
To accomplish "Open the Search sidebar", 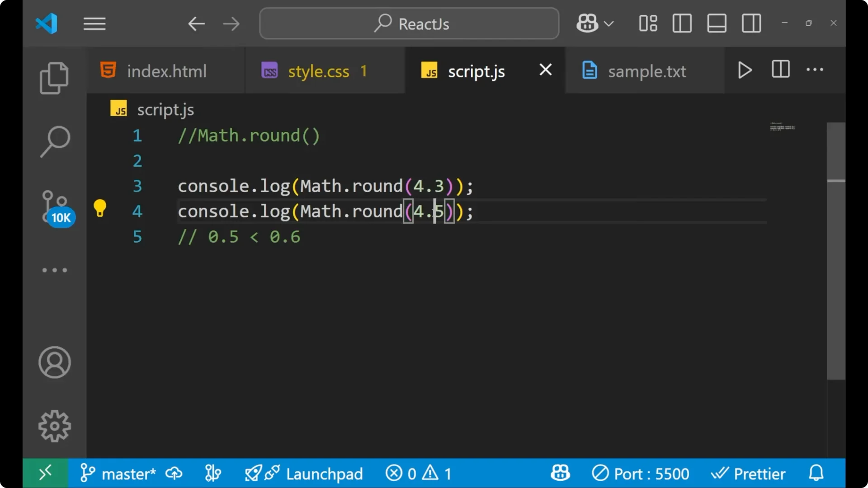I will click(54, 141).
